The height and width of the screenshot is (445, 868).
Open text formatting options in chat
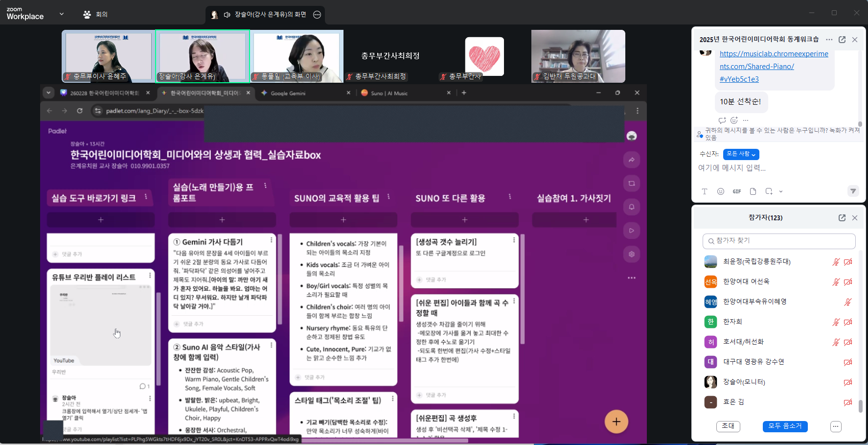[x=705, y=191]
